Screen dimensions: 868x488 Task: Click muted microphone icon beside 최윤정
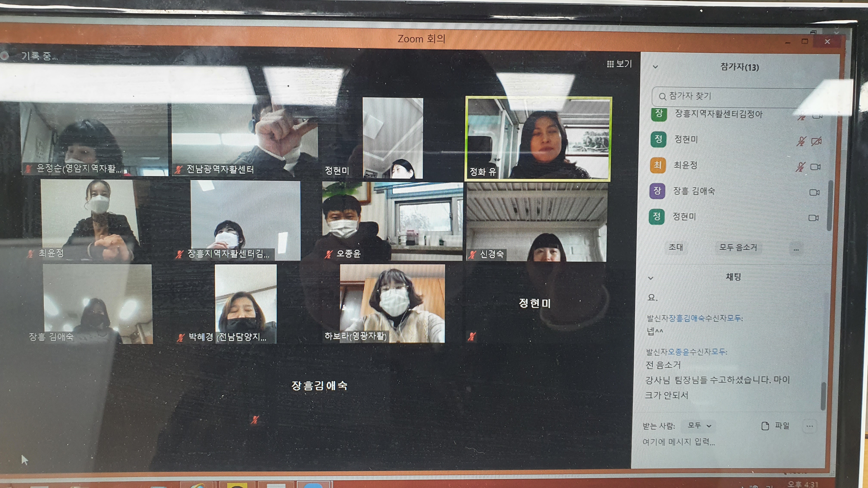click(801, 167)
